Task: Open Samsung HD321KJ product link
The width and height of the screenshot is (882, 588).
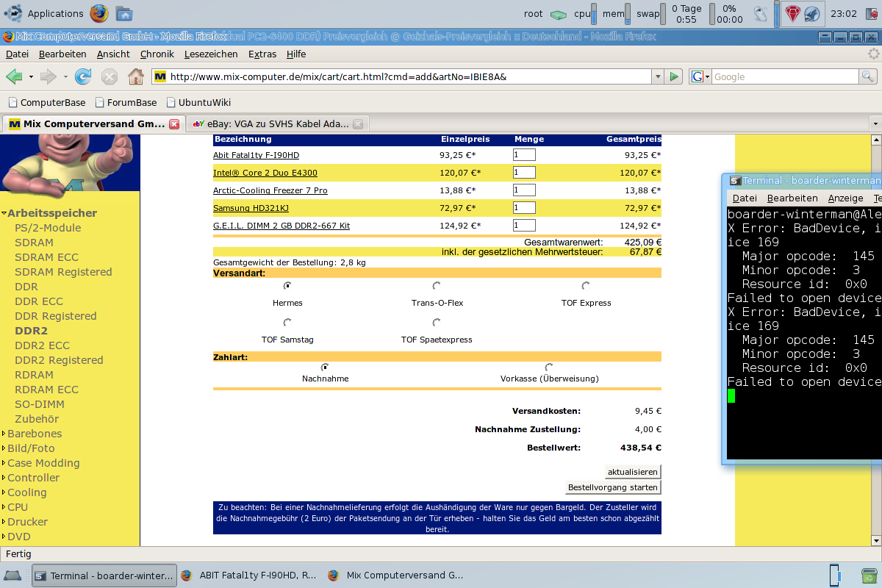Action: tap(251, 208)
